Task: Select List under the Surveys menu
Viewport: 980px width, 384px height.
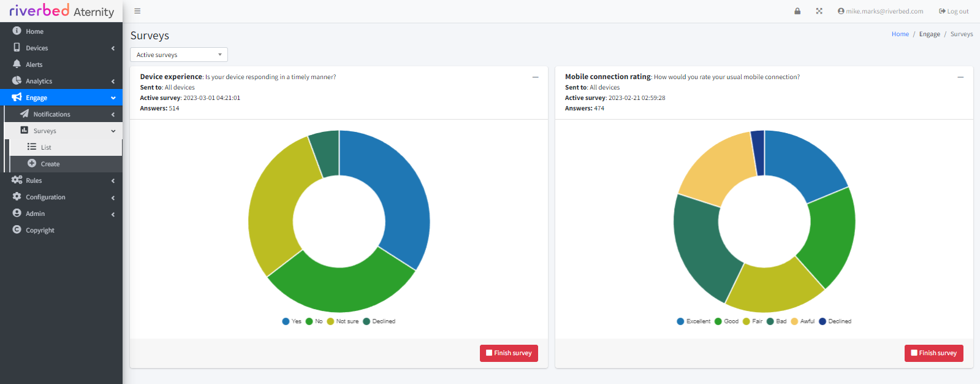Action: [46, 147]
